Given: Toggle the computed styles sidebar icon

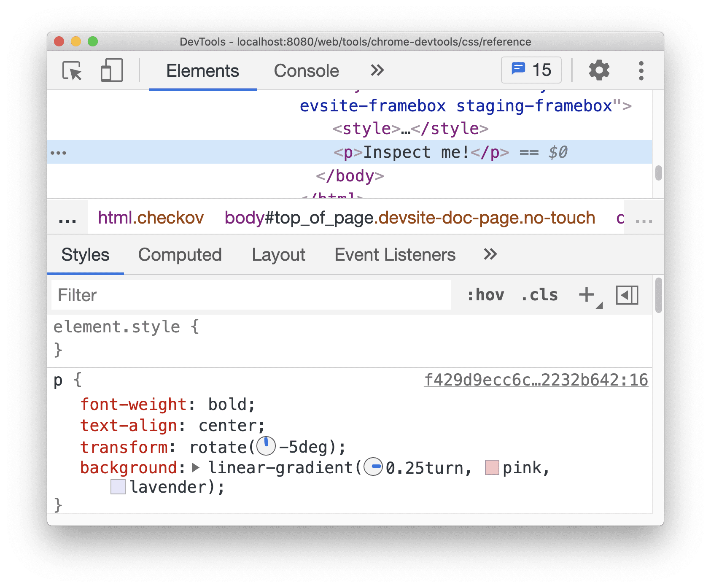Looking at the screenshot, I should click(x=627, y=295).
